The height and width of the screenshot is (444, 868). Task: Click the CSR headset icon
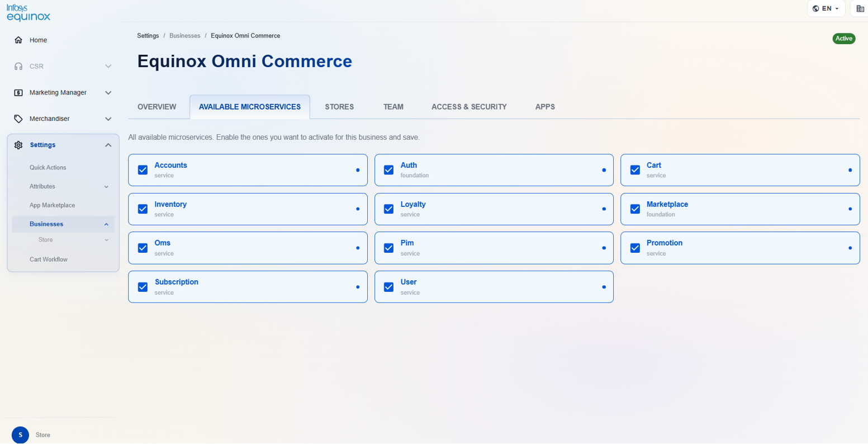[x=18, y=67]
